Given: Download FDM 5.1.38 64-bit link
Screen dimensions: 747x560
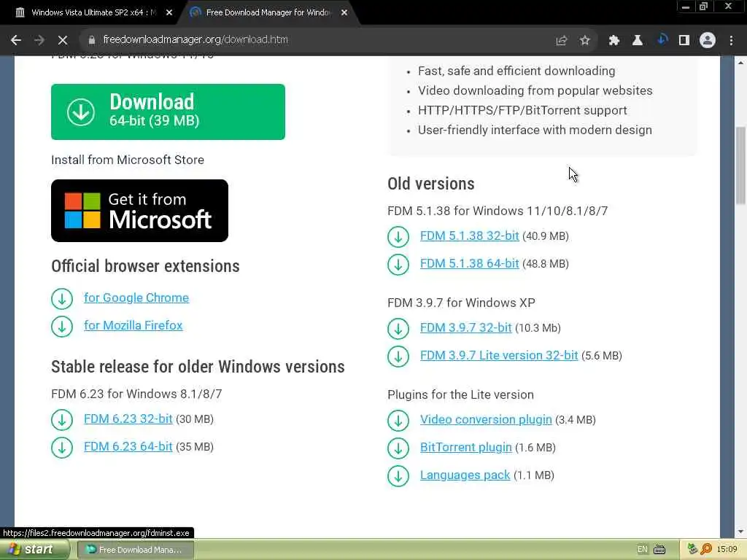Looking at the screenshot, I should point(469,264).
